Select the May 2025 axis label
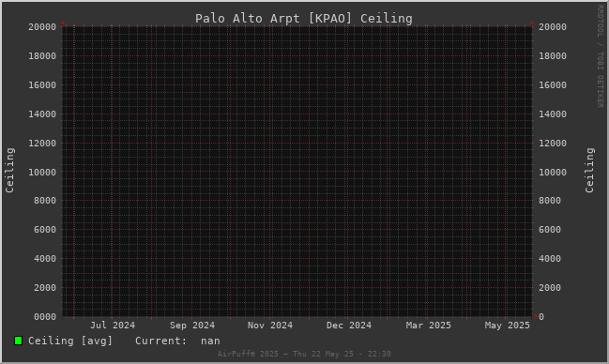609x364 pixels. coord(508,326)
